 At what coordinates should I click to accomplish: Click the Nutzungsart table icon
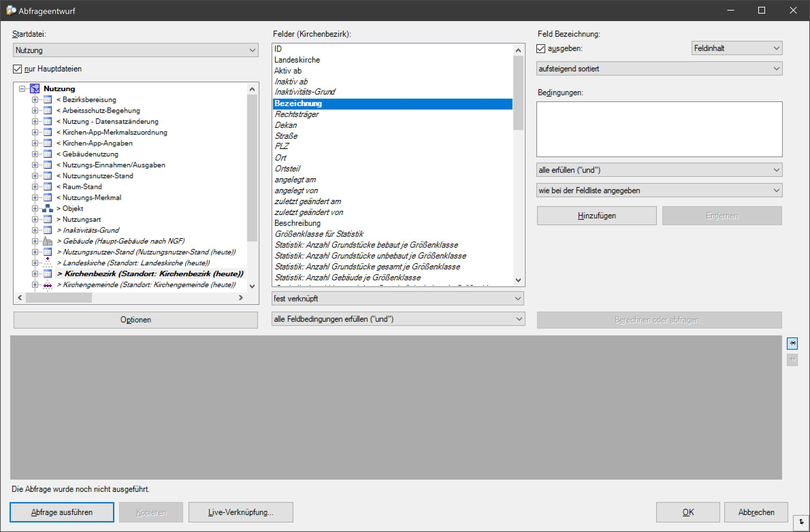(48, 219)
